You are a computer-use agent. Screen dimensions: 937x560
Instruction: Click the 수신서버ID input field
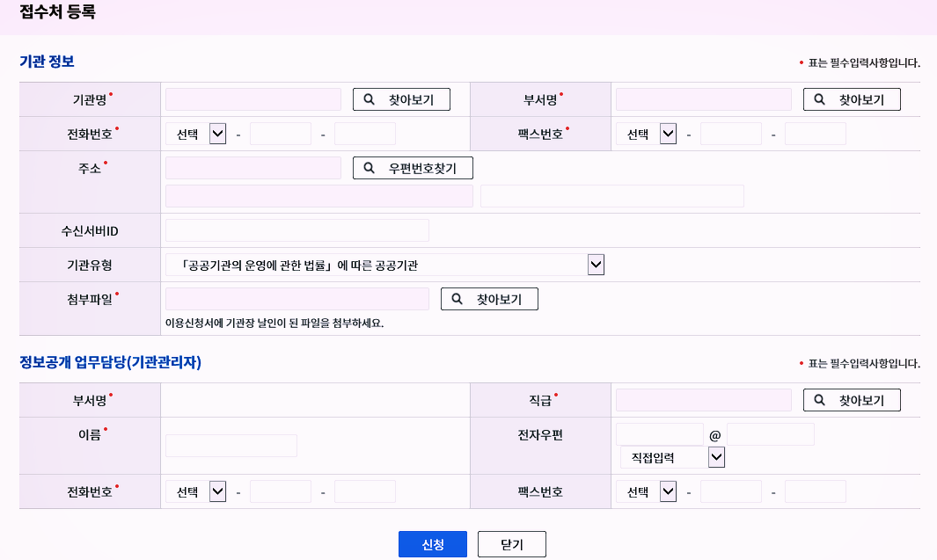click(297, 230)
